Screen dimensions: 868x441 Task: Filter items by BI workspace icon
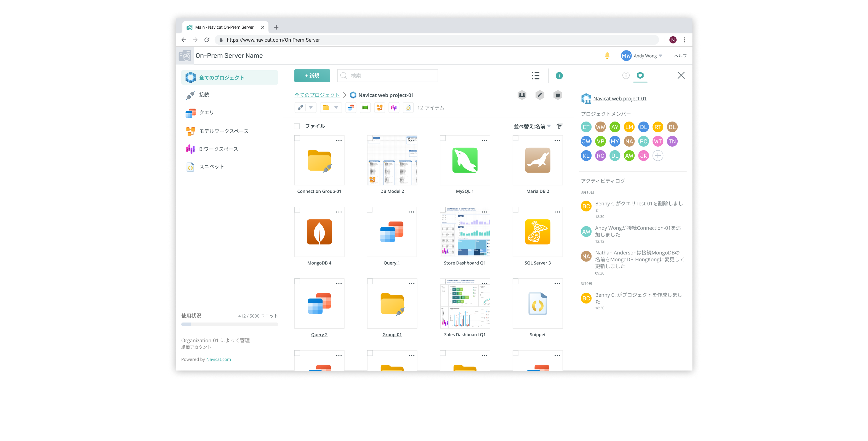393,108
